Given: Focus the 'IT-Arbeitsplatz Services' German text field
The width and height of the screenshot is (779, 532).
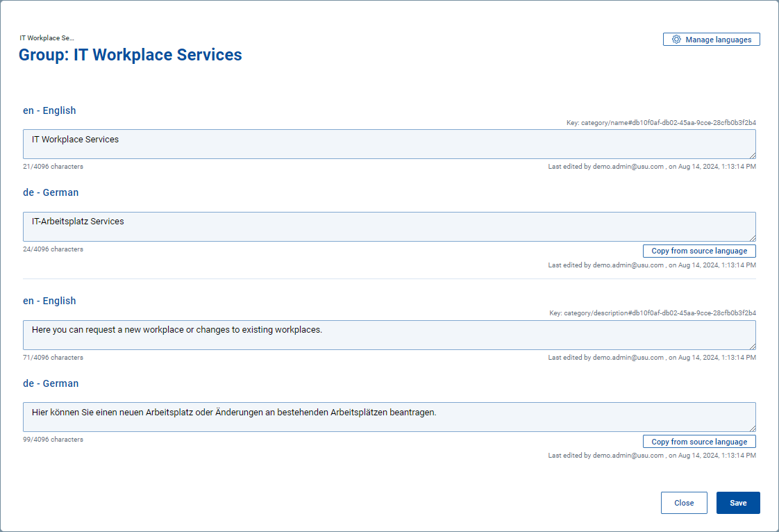Looking at the screenshot, I should pyautogui.click(x=389, y=226).
